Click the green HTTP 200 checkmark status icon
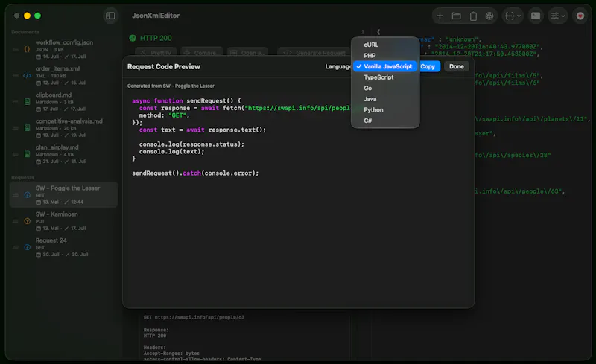 [133, 38]
